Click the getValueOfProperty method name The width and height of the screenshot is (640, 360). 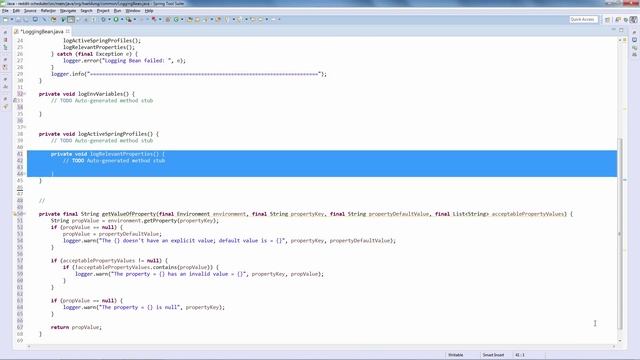click(x=129, y=214)
